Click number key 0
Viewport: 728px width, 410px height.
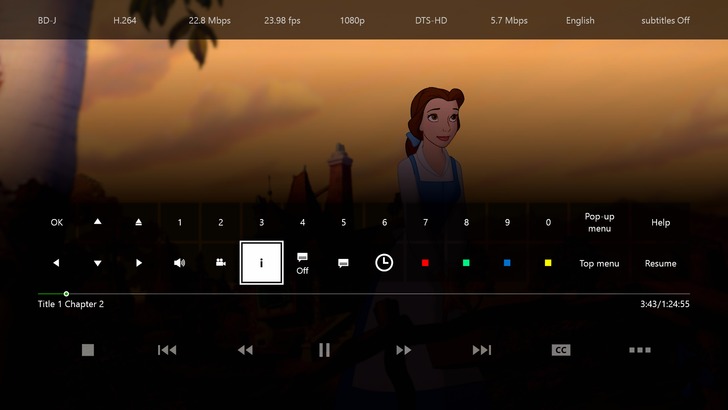tap(548, 222)
